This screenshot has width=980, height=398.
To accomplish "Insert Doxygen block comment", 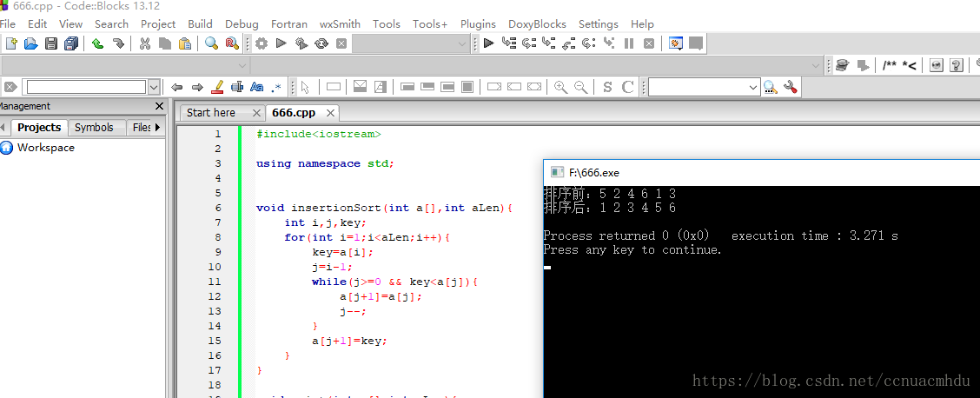I will pyautogui.click(x=890, y=65).
